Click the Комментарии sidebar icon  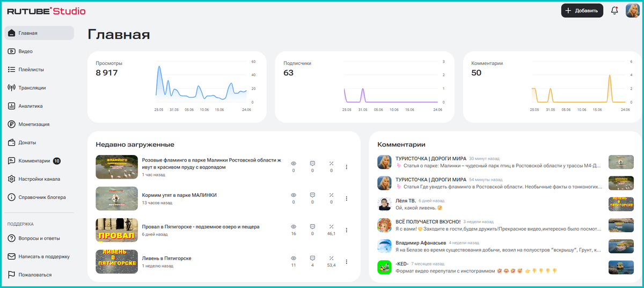point(11,161)
